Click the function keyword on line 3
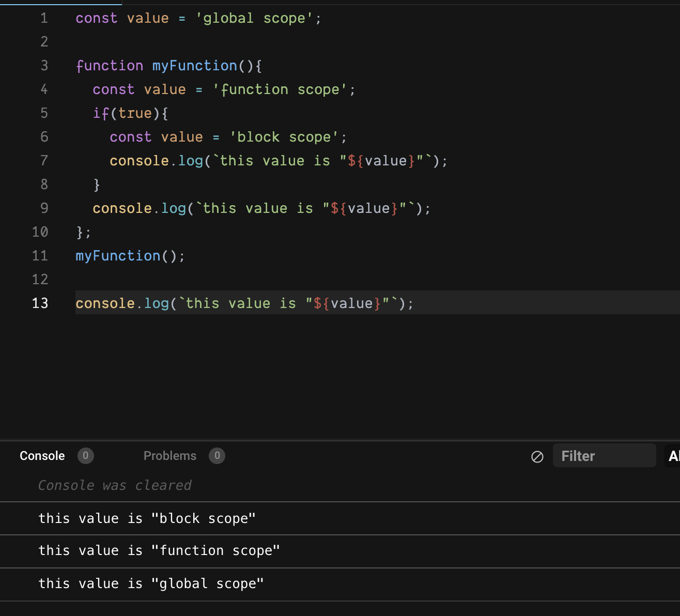 (110, 66)
